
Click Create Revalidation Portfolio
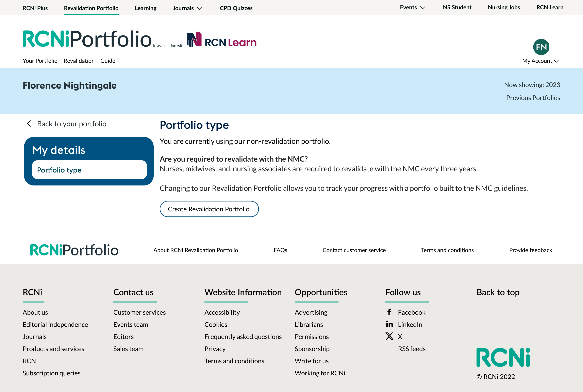(209, 209)
